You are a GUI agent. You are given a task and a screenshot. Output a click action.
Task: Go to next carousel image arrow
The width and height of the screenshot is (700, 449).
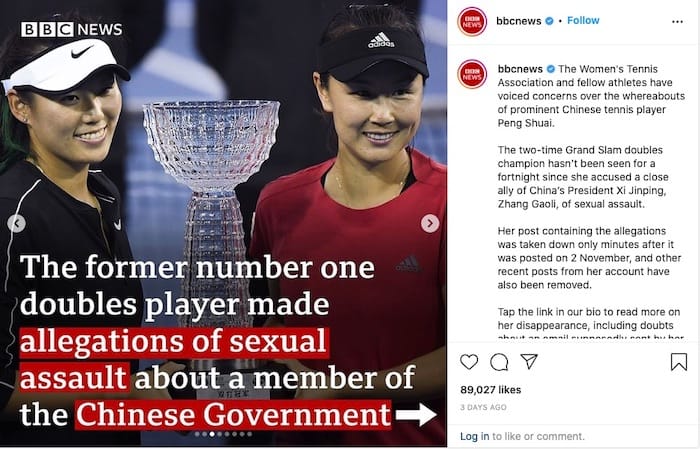[430, 223]
